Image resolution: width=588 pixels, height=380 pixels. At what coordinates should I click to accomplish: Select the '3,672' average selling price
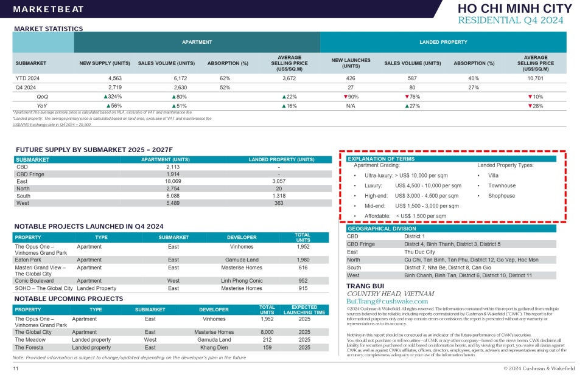point(289,78)
